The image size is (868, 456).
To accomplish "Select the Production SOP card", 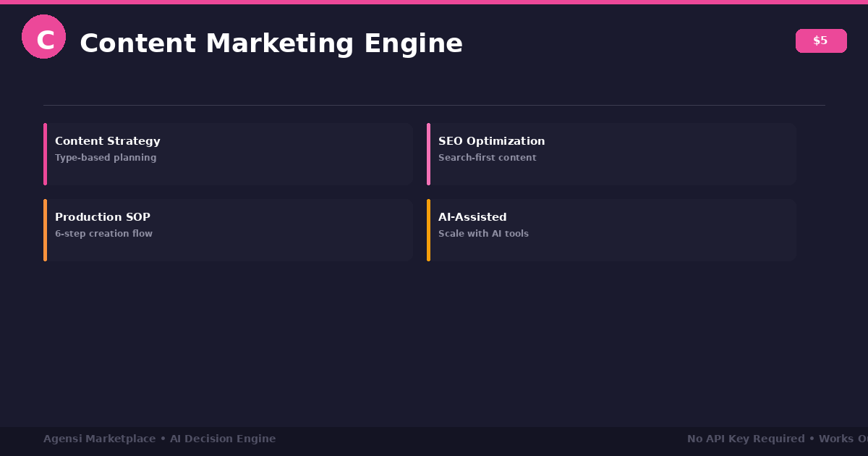I will [228, 230].
